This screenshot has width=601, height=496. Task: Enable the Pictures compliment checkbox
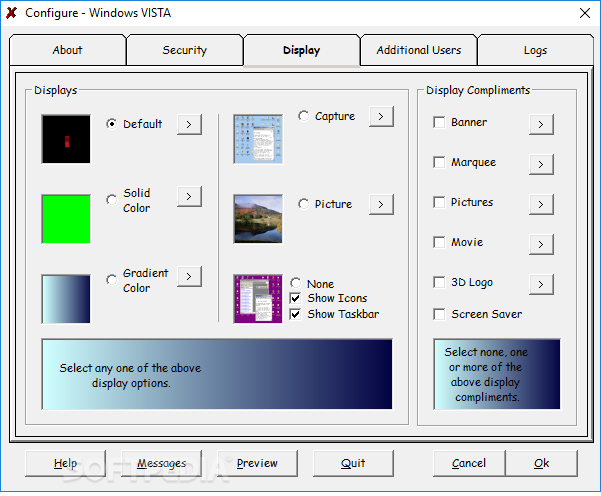439,202
